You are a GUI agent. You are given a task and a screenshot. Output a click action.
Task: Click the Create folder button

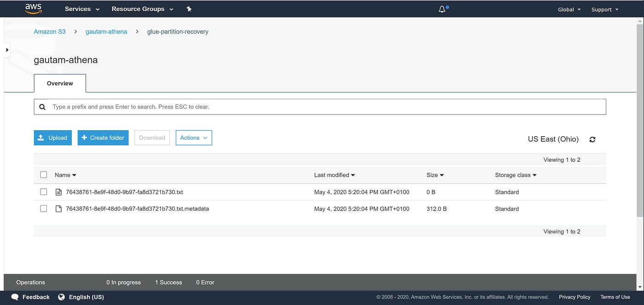point(103,138)
